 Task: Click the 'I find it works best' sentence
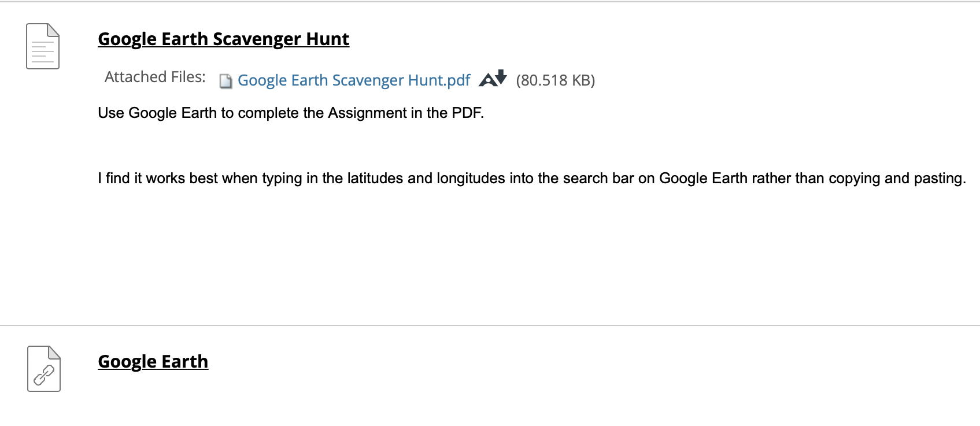click(532, 178)
